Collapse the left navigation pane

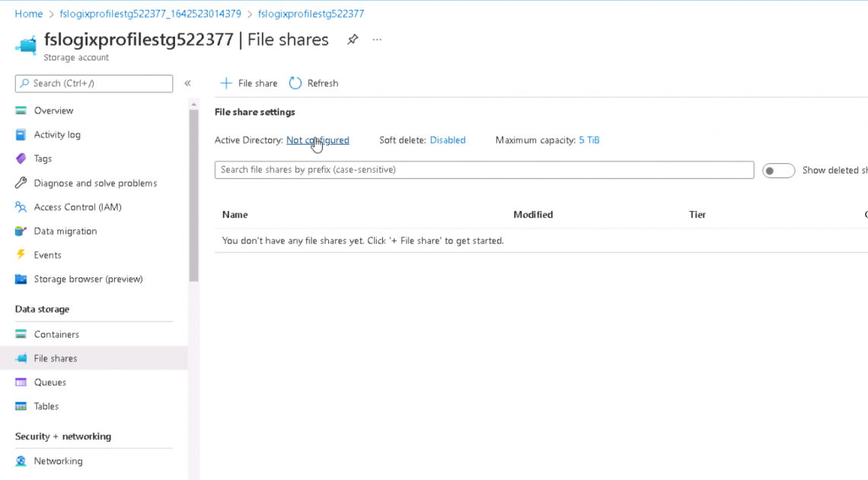pos(187,84)
